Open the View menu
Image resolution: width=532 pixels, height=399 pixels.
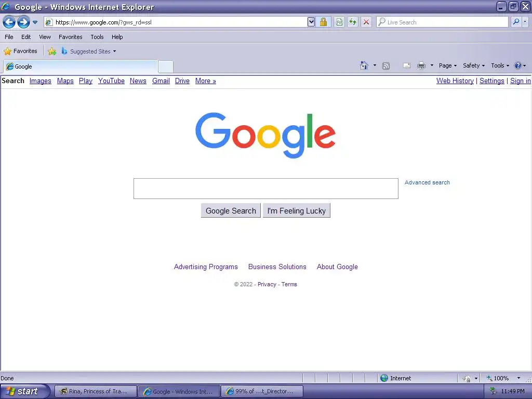[x=45, y=37]
